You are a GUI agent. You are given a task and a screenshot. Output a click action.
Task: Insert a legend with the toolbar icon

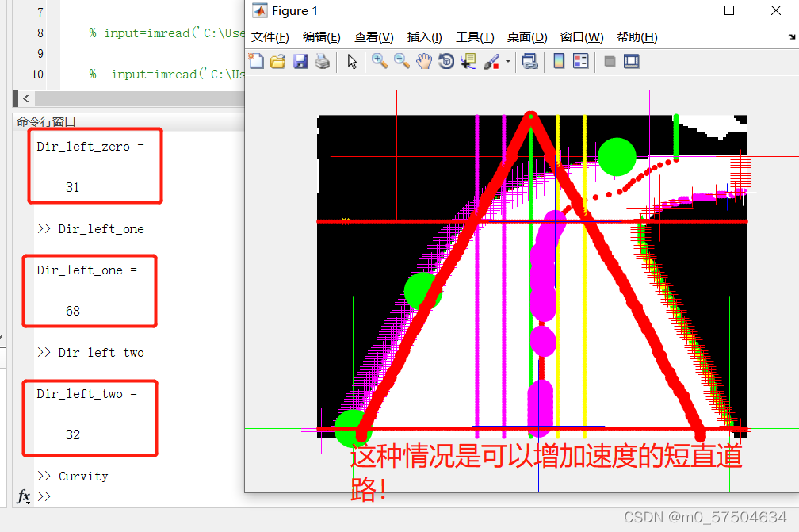(581, 62)
